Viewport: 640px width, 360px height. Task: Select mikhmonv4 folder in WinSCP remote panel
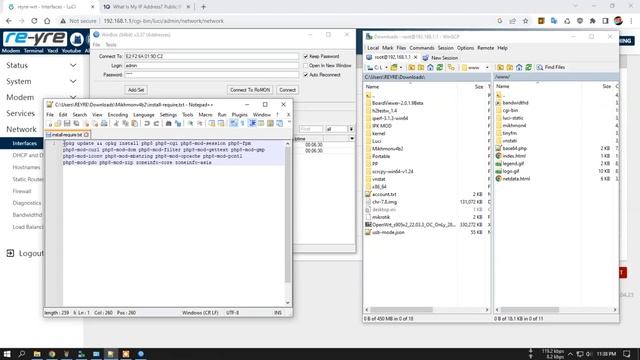pos(514,126)
